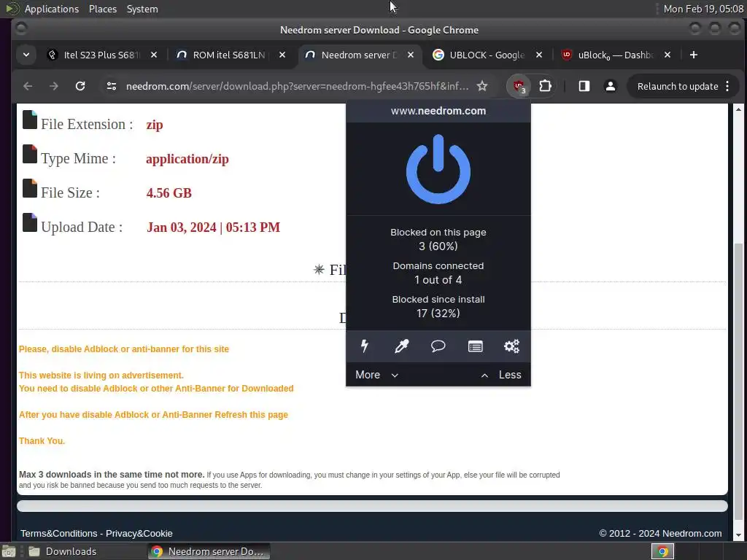Click Chrome icon in bottom-right tray

pos(662,551)
